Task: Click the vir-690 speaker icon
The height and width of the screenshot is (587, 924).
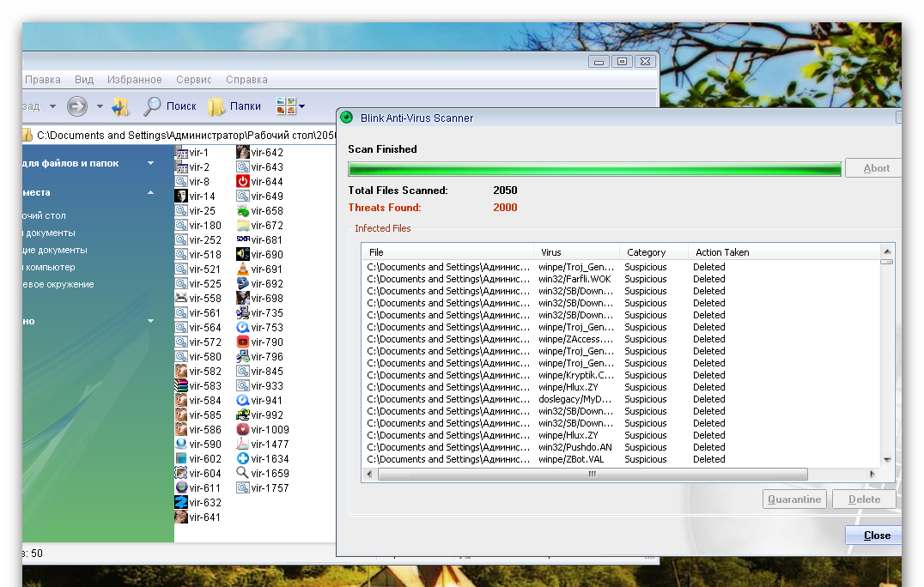Action: point(242,254)
